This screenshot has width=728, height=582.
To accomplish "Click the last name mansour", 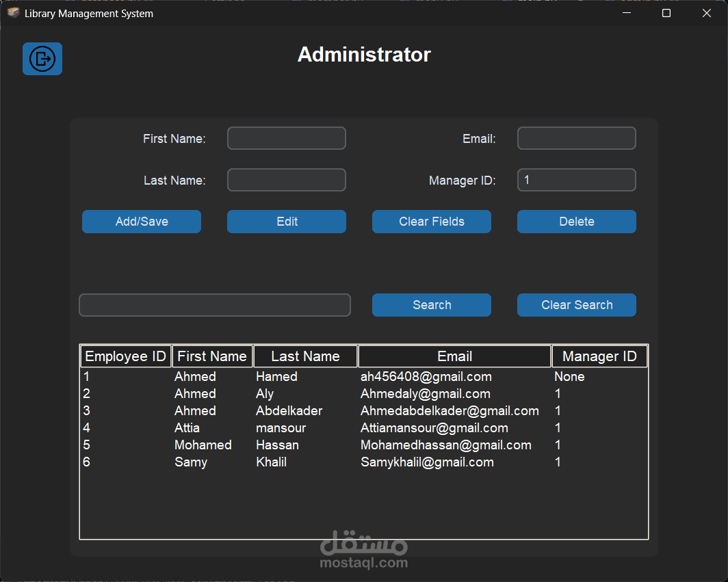I will [281, 428].
